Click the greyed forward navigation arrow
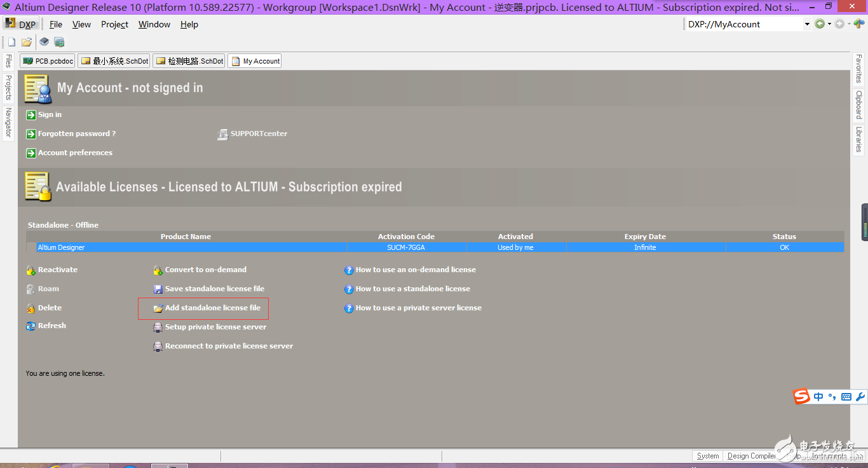The height and width of the screenshot is (468, 868). pyautogui.click(x=839, y=24)
